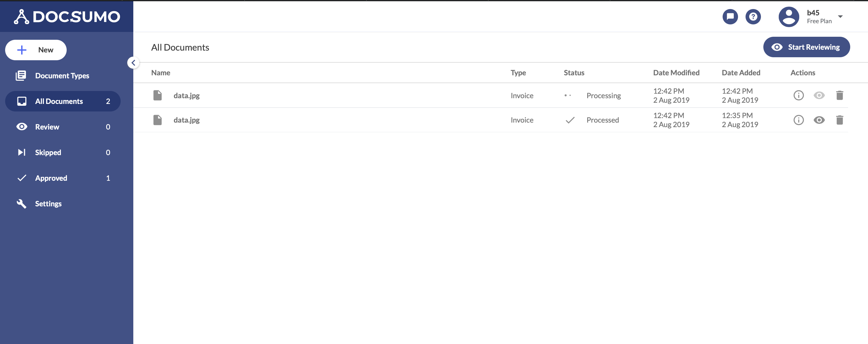This screenshot has width=868, height=344.
Task: Click the user avatar icon
Action: (x=788, y=17)
